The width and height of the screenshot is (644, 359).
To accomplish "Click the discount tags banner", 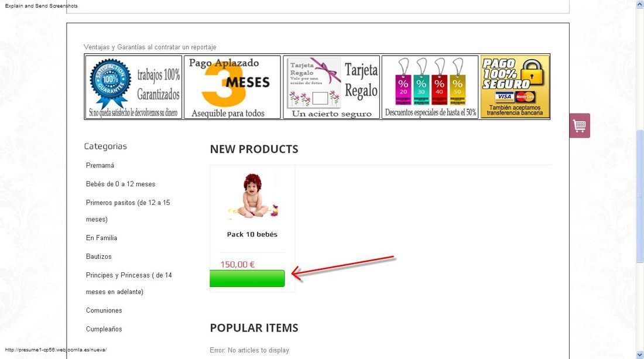I will tap(430, 87).
